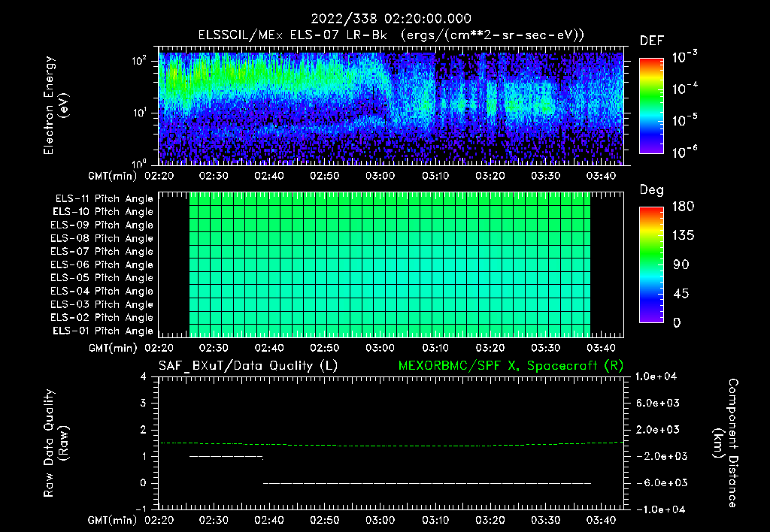Viewport: 770px width, 532px height.
Task: Click the '1.0e+04' right axis value
Action: [656, 376]
